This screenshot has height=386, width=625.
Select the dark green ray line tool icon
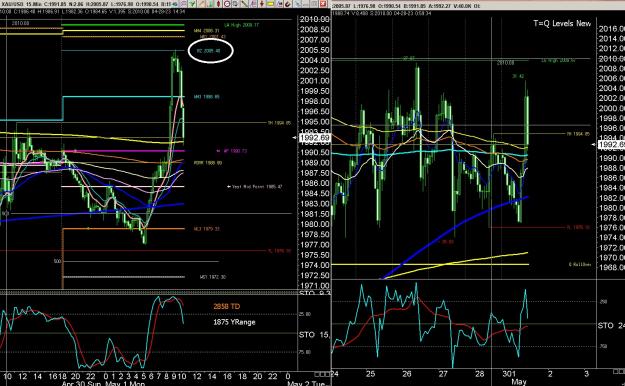tap(244, 4)
